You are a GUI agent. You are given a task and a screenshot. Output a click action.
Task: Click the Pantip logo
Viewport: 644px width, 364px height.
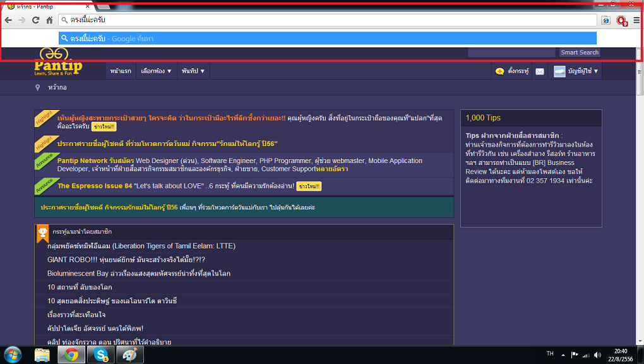pyautogui.click(x=58, y=63)
